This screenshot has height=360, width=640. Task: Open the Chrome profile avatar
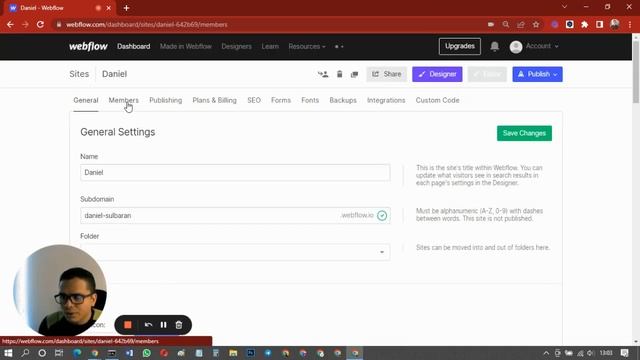coord(615,24)
